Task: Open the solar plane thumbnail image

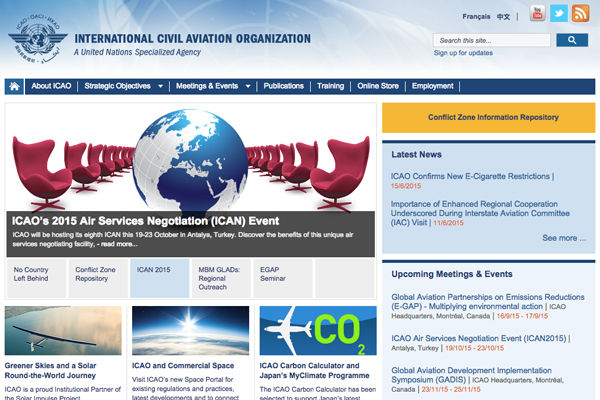Action: click(63, 330)
